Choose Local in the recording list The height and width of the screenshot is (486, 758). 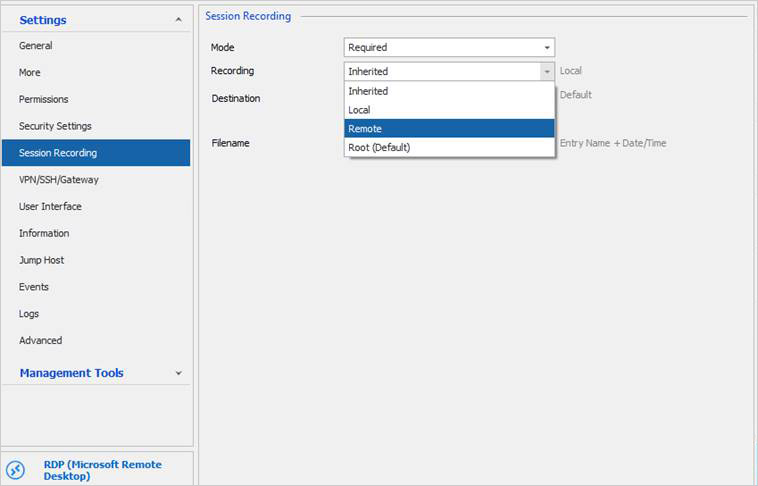pyautogui.click(x=449, y=110)
